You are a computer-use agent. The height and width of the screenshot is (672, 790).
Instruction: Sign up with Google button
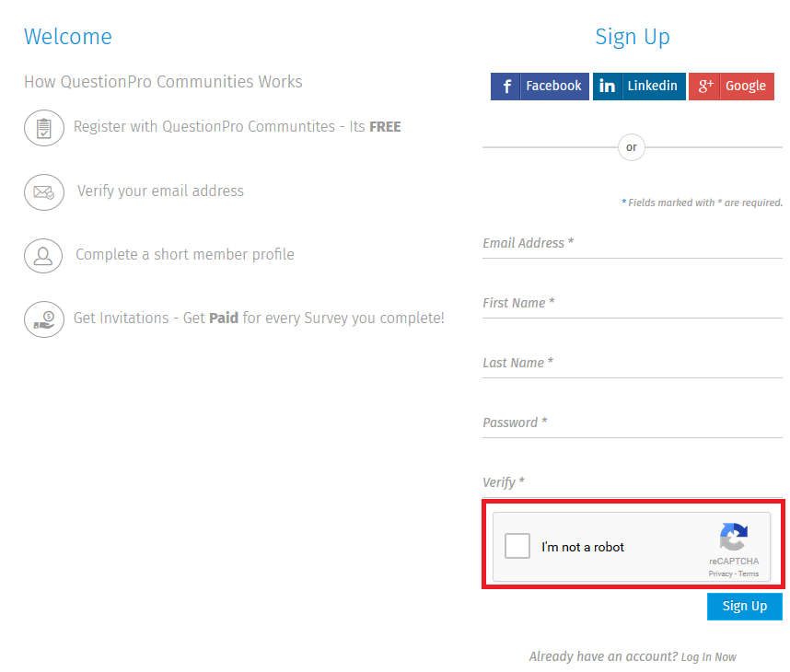pos(731,87)
